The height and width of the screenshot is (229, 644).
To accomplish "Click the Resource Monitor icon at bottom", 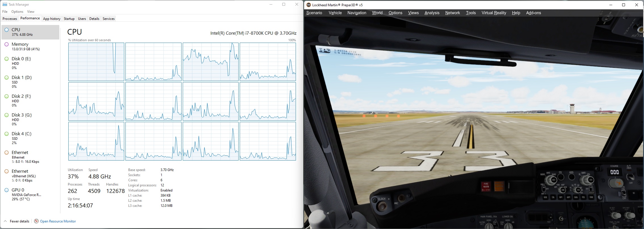I will coord(36,221).
